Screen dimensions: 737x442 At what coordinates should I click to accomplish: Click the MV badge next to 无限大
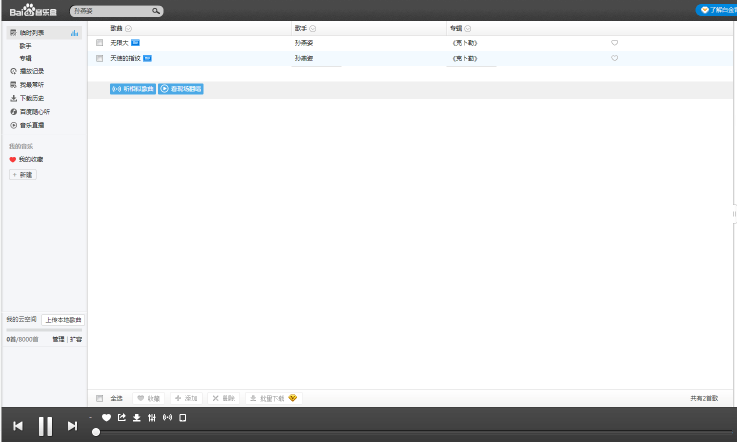click(x=135, y=43)
